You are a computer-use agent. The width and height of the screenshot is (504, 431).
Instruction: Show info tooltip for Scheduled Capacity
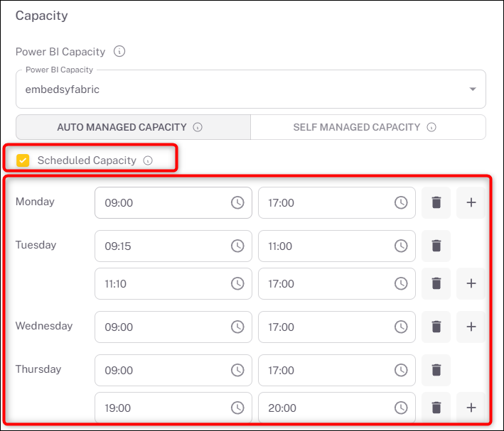click(x=148, y=160)
